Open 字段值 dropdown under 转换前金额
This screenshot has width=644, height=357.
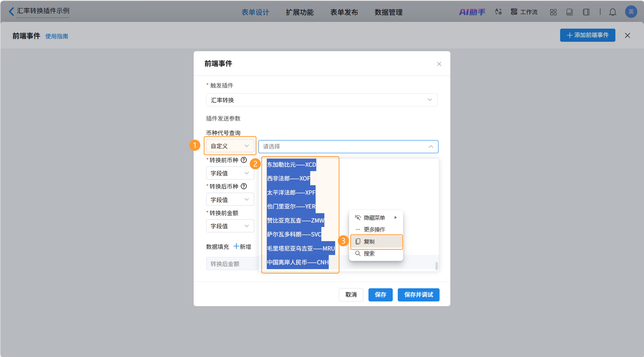tap(230, 226)
